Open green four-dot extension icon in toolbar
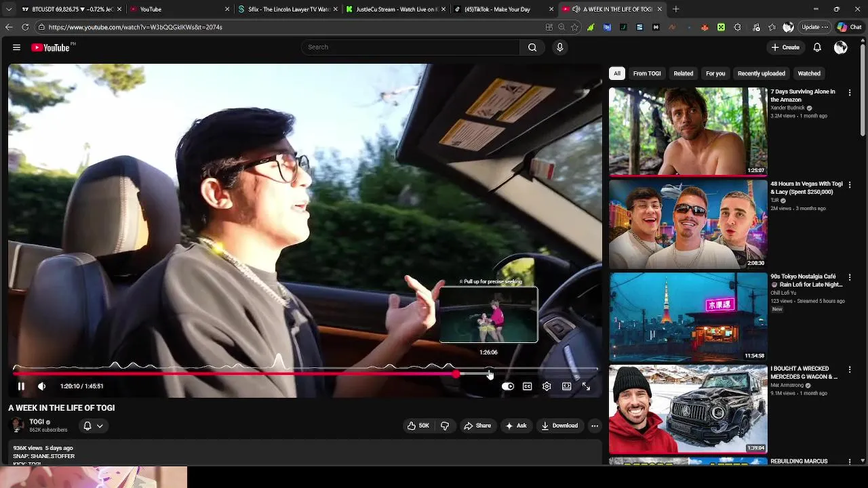This screenshot has height=488, width=868. coord(721,27)
